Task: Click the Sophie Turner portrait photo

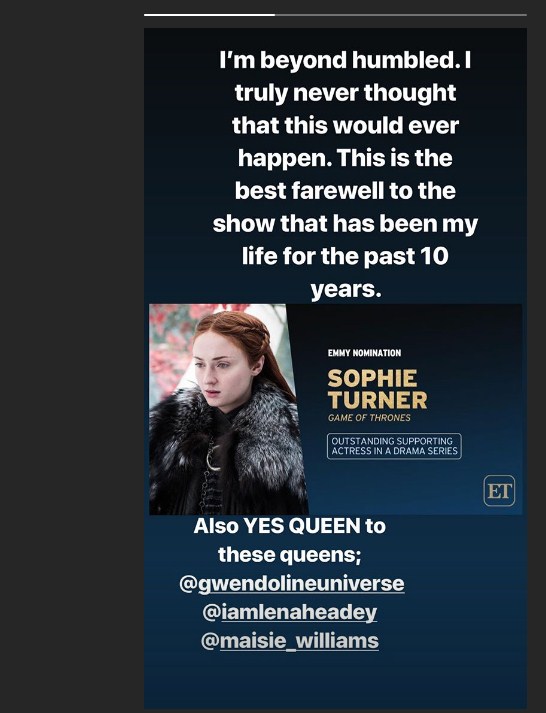Action: coord(228,409)
